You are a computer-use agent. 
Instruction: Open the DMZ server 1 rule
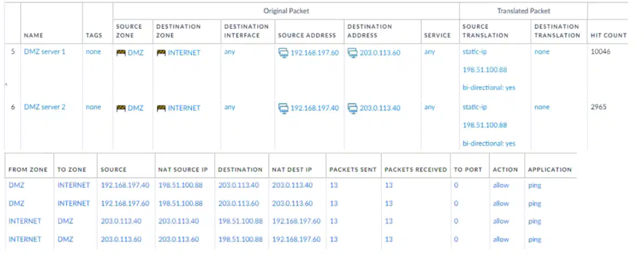(x=44, y=52)
